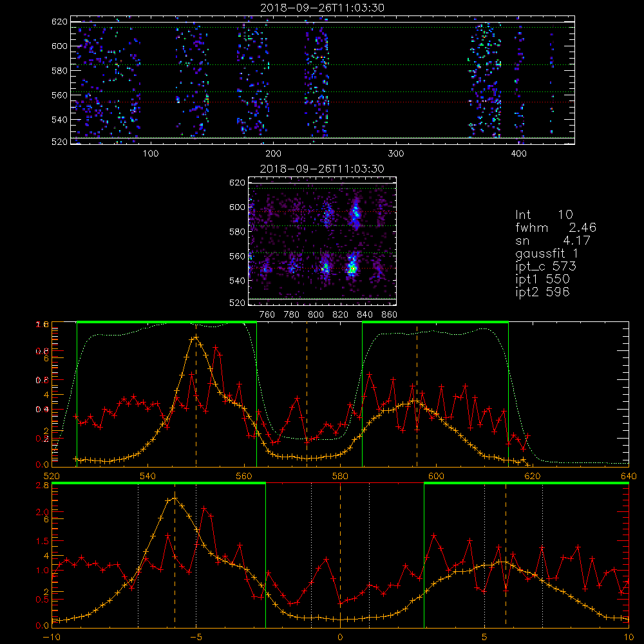Click x-axis label 760 under middle image
The image size is (644, 644).
pyautogui.click(x=267, y=315)
